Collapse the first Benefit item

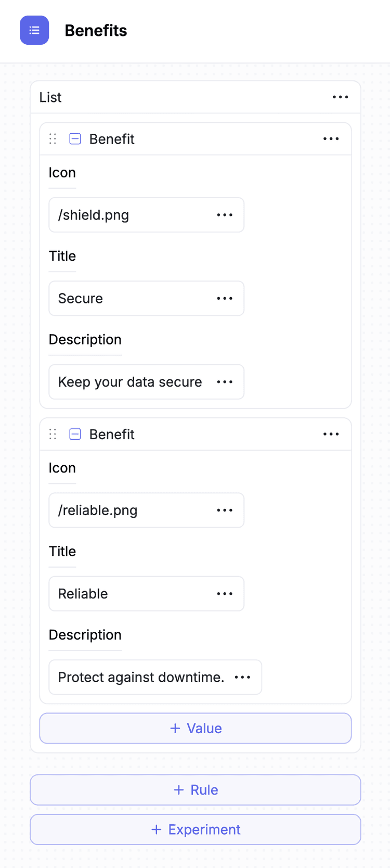(75, 139)
